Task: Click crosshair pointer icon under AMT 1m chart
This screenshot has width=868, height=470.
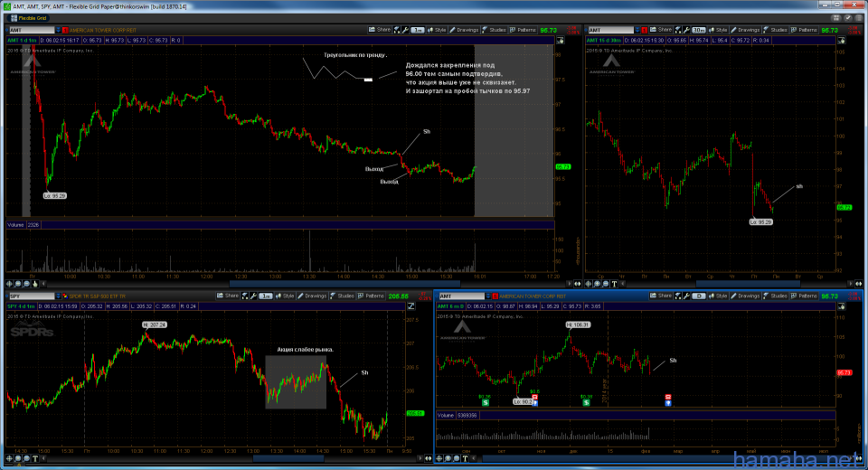Action: click(9, 284)
